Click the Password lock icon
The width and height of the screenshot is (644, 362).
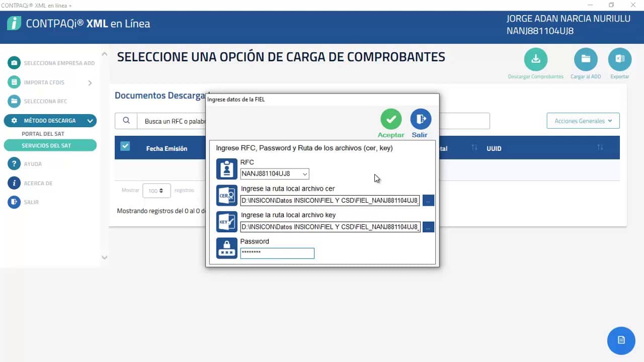coord(226,248)
